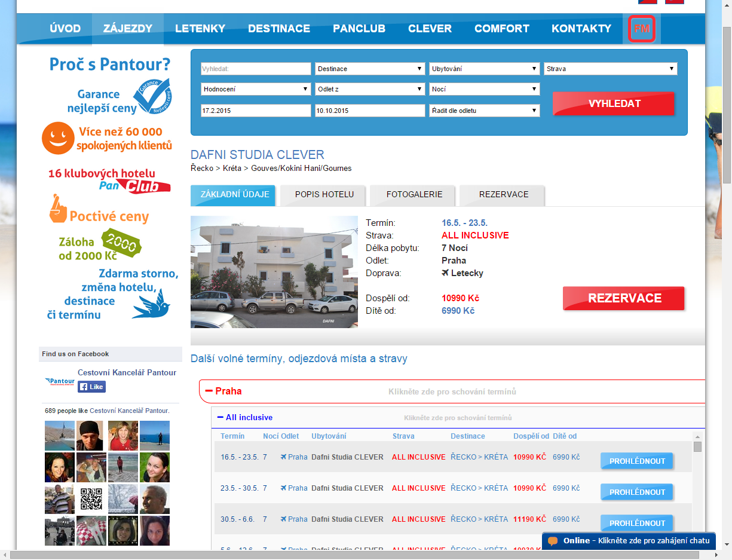Click the Proč s Pantour? heading
Image resolution: width=732 pixels, height=560 pixels.
[110, 64]
